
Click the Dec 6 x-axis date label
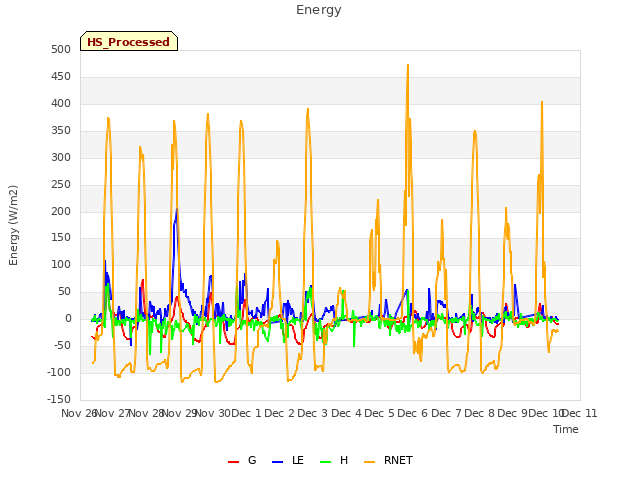(413, 413)
